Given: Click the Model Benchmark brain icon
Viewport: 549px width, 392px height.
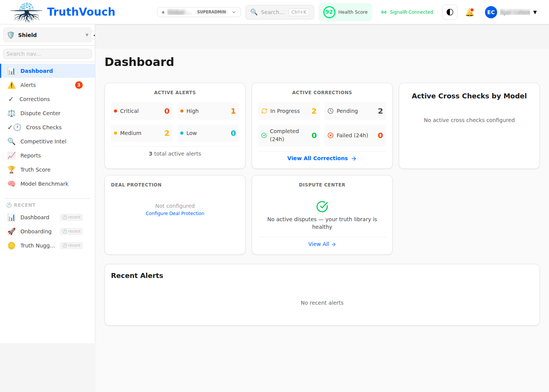Looking at the screenshot, I should point(11,183).
